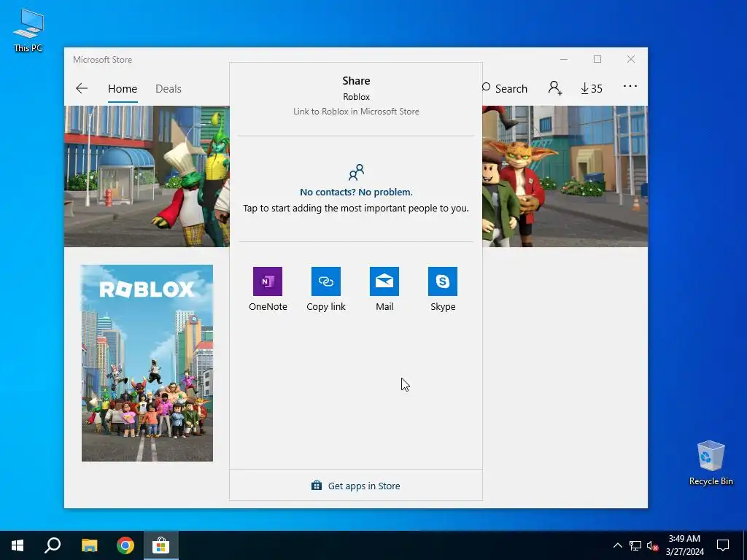Show hidden system tray icons
Screen dimensions: 747x560
tap(617, 545)
